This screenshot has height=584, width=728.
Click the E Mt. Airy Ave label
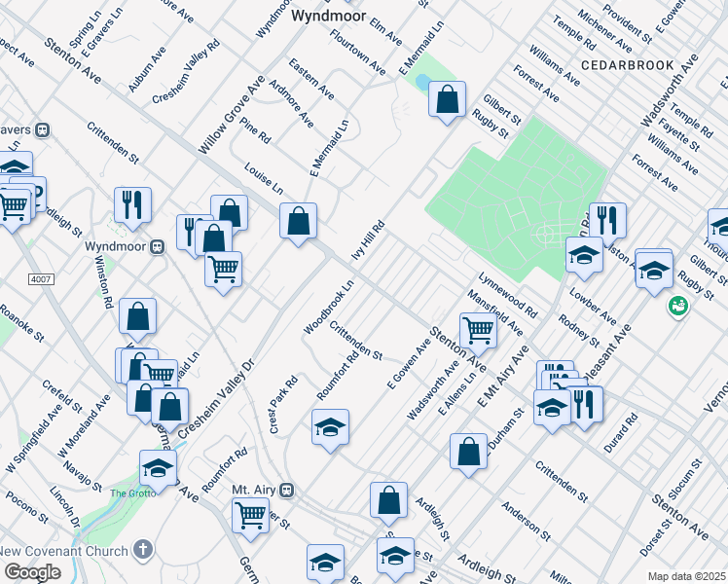coord(503,377)
